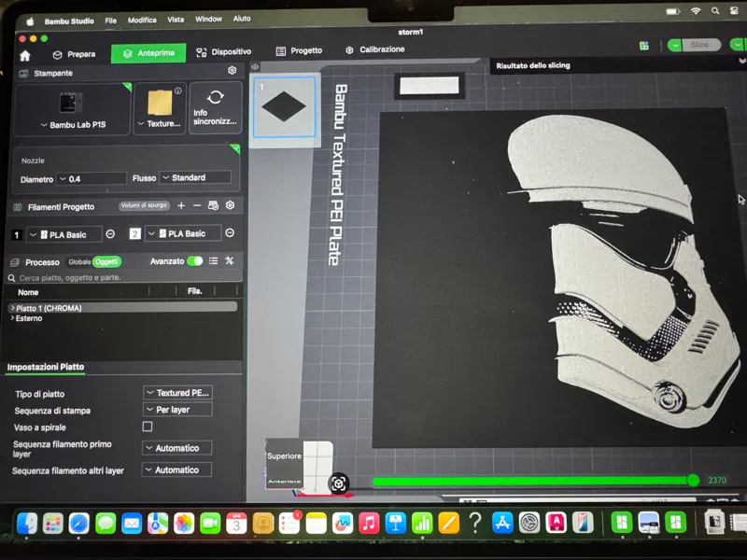Click the Slice button
The width and height of the screenshot is (747, 560).
(701, 45)
